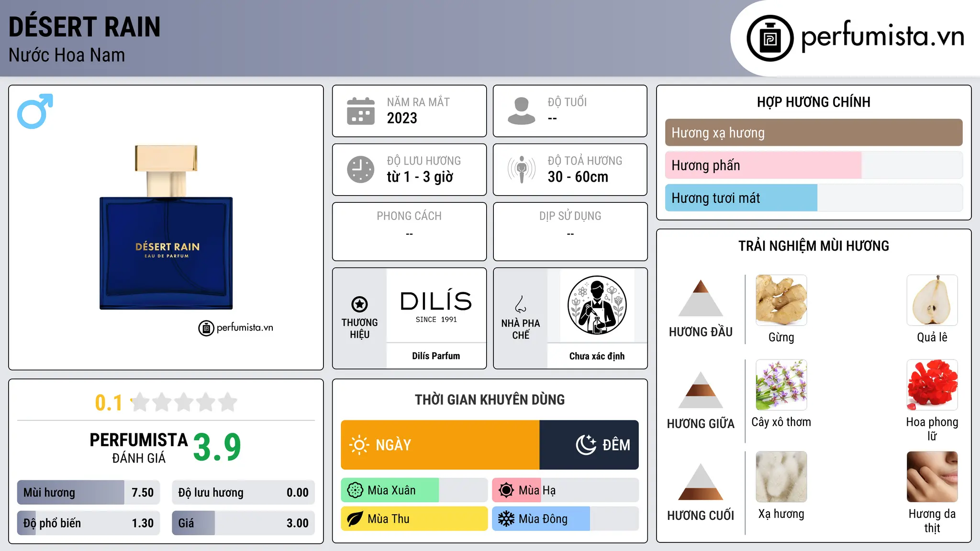Click the Mùa Xuân season bar
This screenshot has height=551, width=980.
tap(414, 490)
